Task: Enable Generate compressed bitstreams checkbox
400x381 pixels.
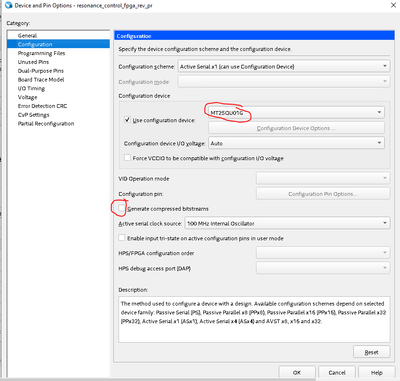Action: pos(122,208)
